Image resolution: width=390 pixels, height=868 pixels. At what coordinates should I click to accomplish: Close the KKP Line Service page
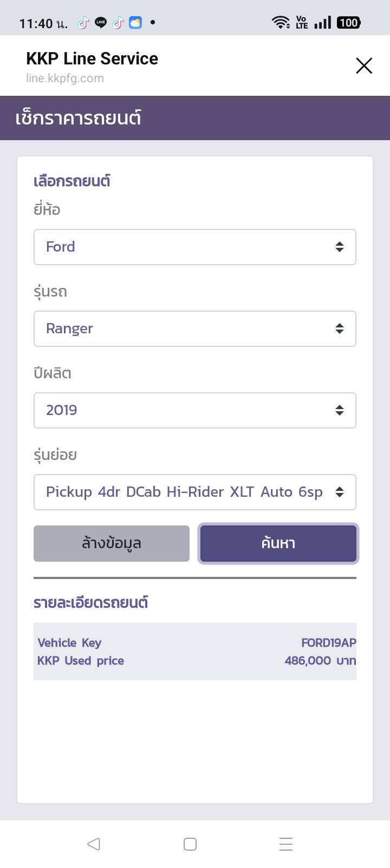364,65
